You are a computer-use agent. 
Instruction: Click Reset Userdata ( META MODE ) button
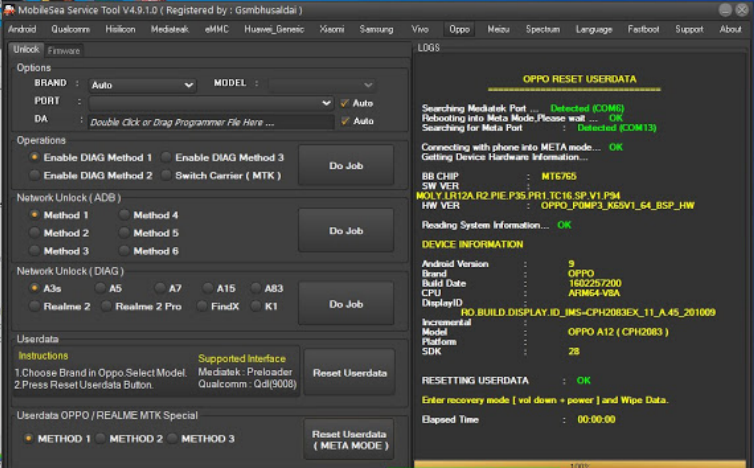350,440
